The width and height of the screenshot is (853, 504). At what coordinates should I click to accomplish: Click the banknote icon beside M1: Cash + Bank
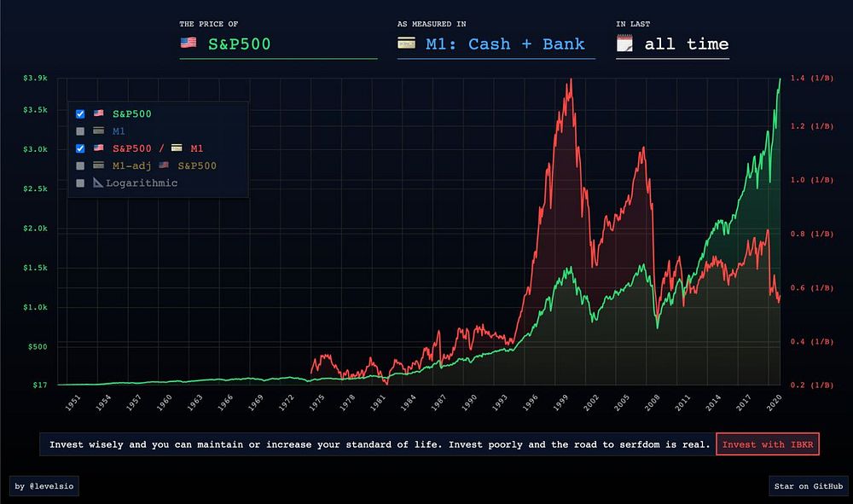406,43
